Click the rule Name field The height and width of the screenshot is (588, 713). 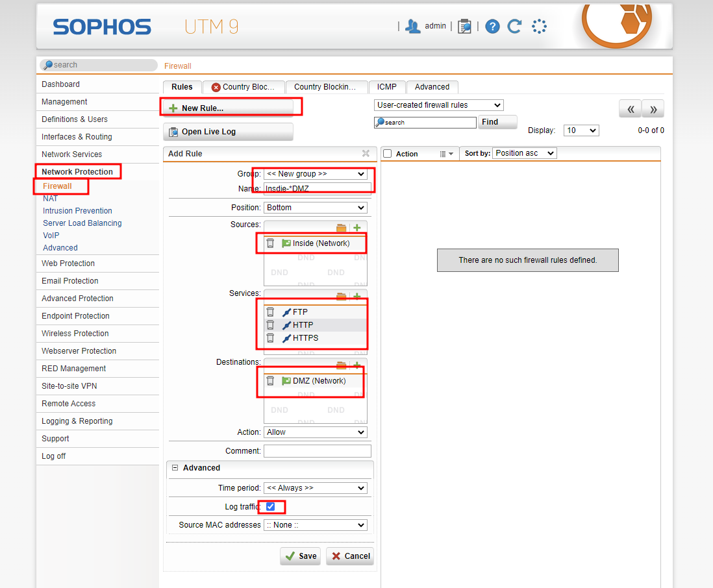point(318,189)
